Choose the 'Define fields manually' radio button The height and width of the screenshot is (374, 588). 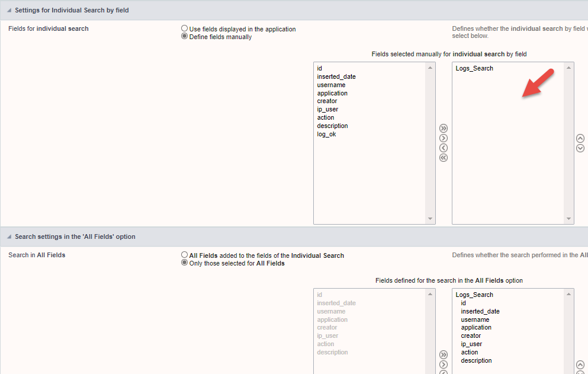point(185,37)
